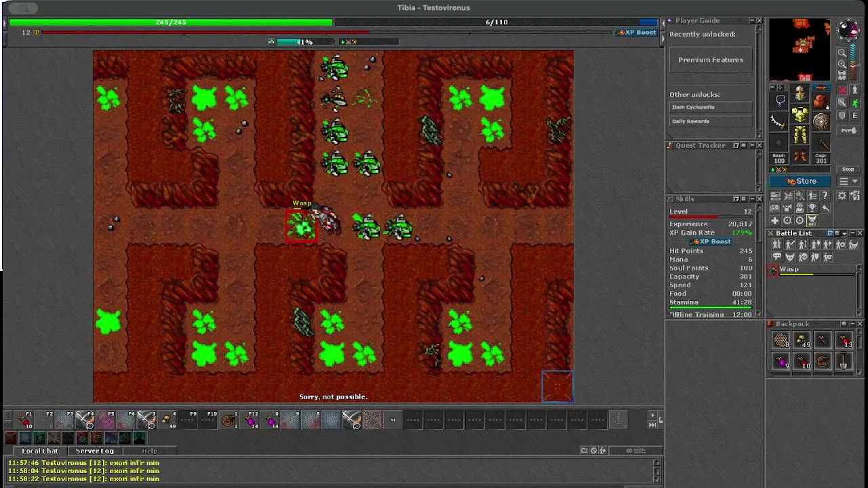Open the Help chat tab

click(149, 451)
